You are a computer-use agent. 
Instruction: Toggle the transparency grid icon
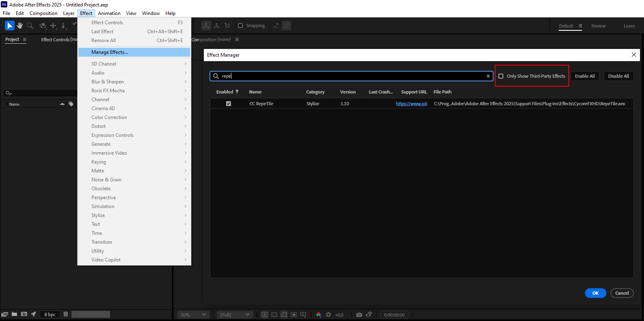274,315
